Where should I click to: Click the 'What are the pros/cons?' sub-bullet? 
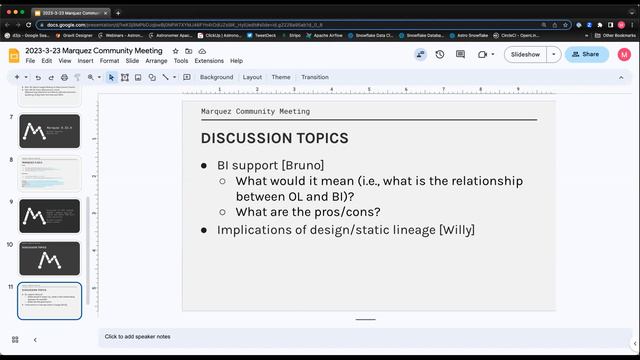[308, 212]
